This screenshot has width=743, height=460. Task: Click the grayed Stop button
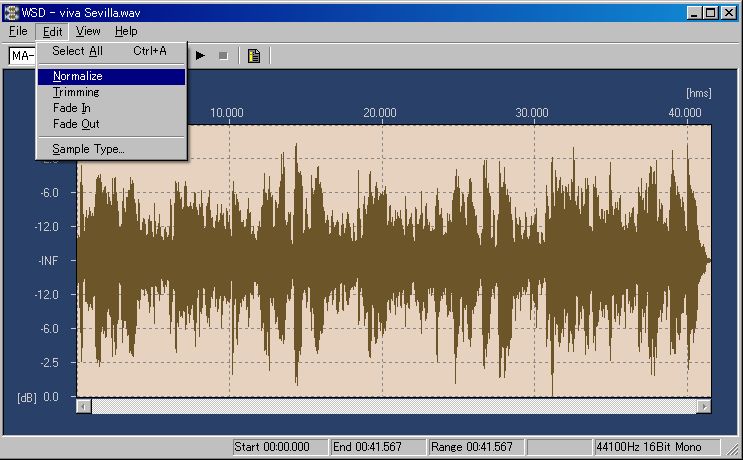pyautogui.click(x=223, y=56)
